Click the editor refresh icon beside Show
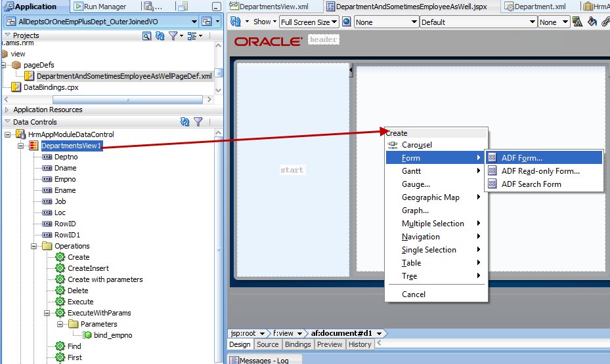The height and width of the screenshot is (364, 610). click(235, 22)
